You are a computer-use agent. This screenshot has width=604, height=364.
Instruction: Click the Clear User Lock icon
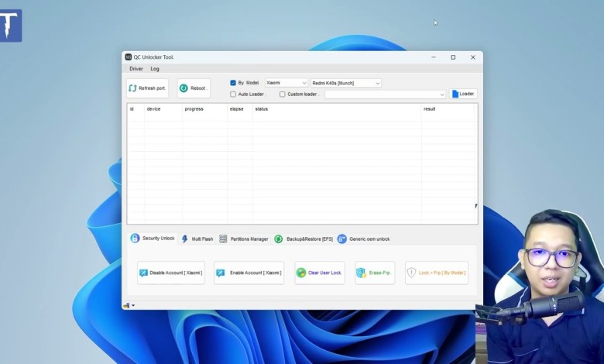tap(301, 273)
